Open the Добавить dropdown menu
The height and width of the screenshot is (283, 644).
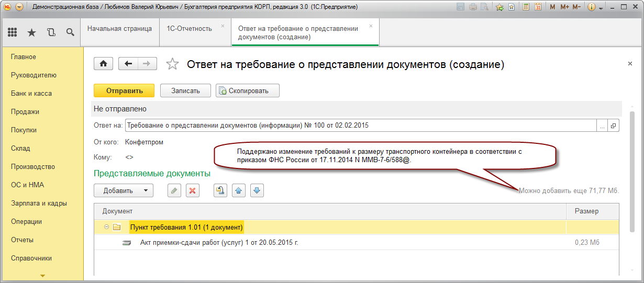point(124,190)
